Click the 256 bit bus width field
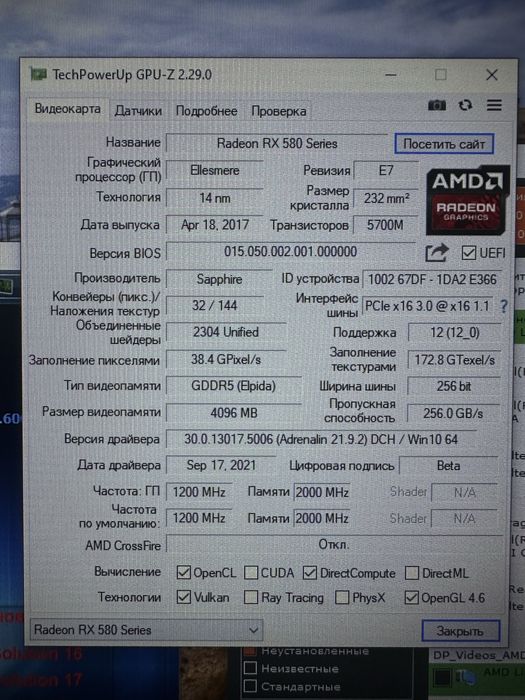 pos(454,386)
